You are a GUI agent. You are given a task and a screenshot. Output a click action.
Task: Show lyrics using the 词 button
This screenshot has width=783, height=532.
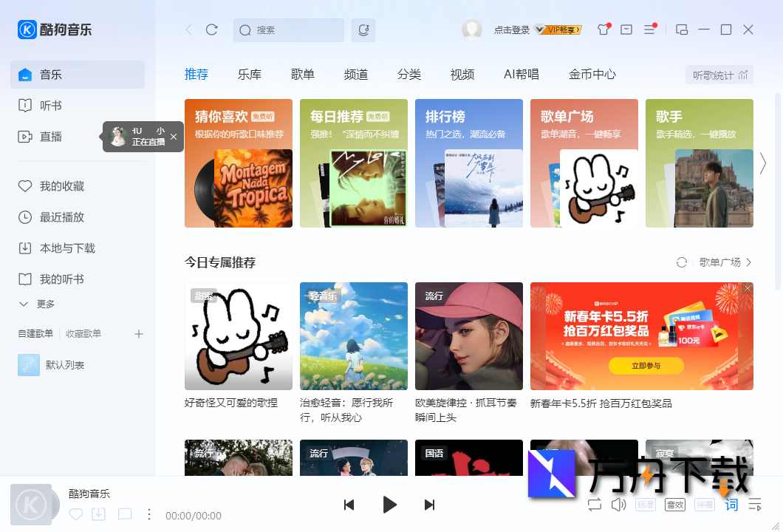[731, 505]
